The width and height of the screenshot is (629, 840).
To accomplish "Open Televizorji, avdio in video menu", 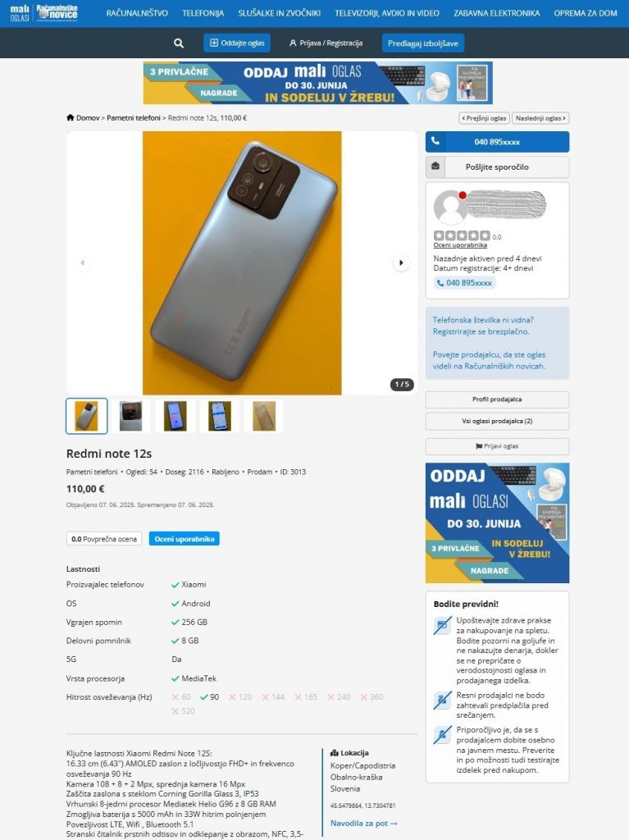I will pos(387,13).
